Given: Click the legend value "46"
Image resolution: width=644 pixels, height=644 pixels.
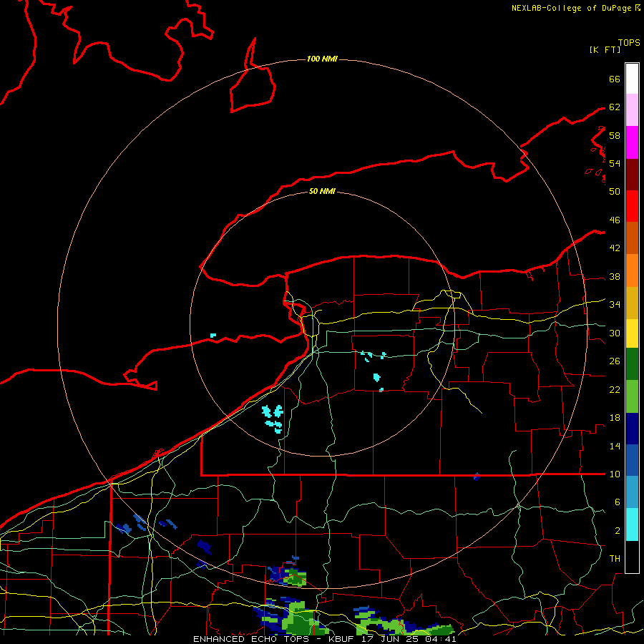Looking at the screenshot, I should coord(615,220).
